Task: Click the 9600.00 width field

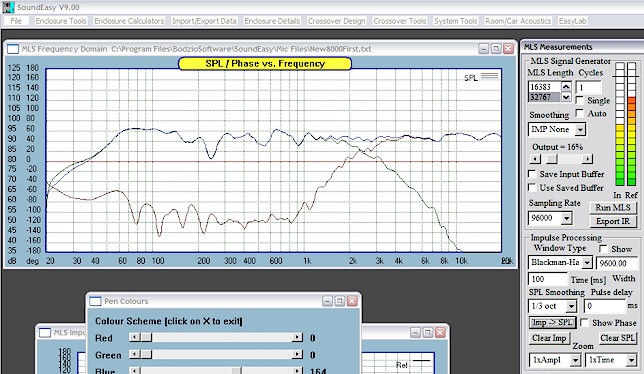Action: pyautogui.click(x=616, y=263)
